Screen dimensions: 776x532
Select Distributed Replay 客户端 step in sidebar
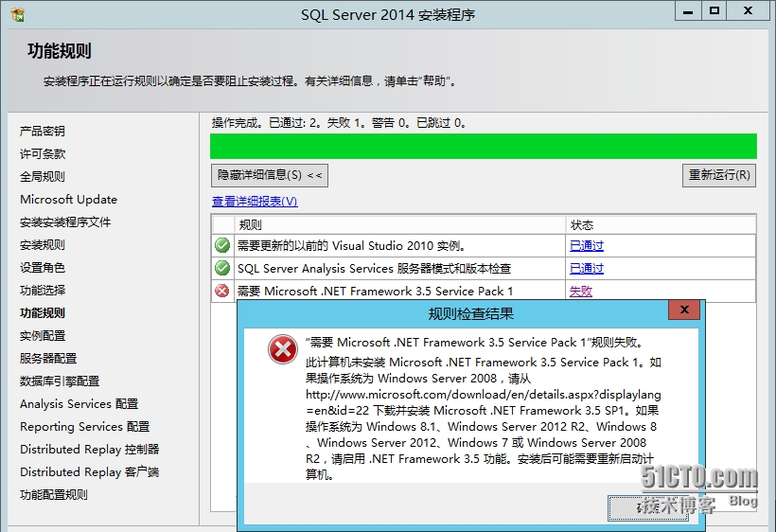(x=90, y=472)
